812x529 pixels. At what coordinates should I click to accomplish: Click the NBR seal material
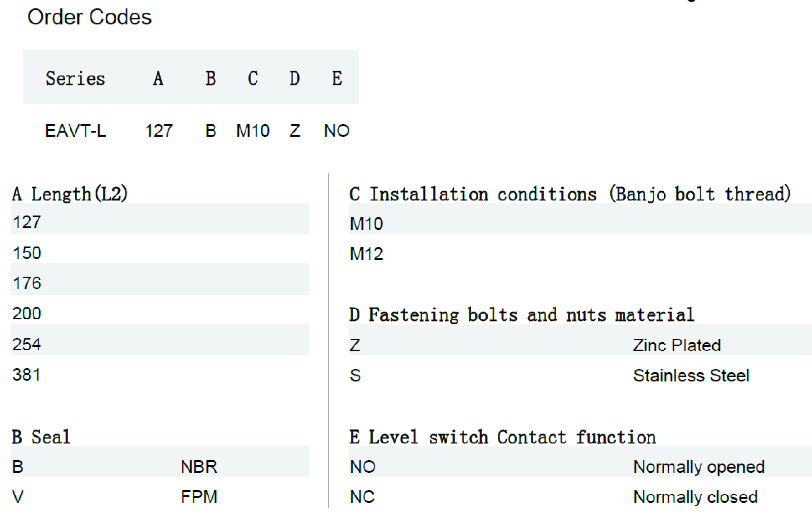tap(199, 466)
